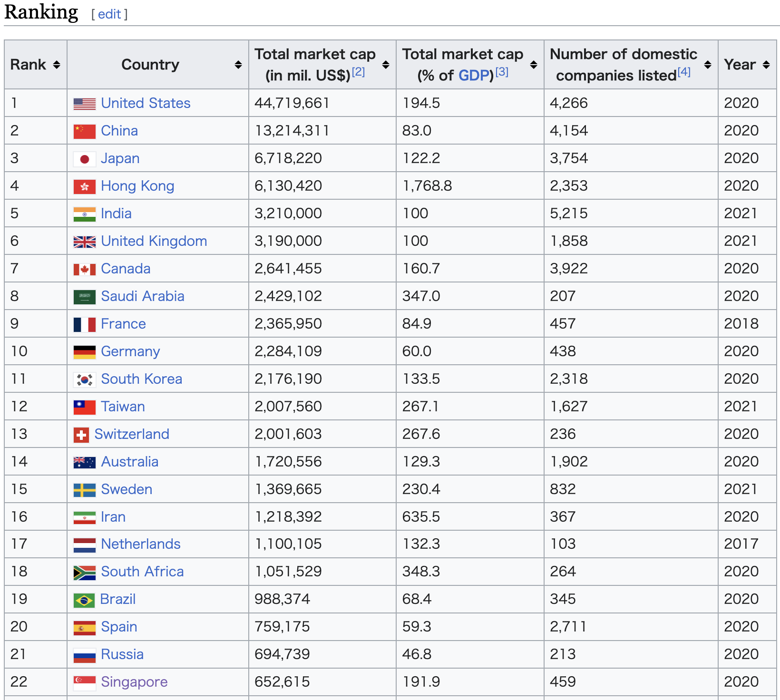Click the United States flag icon
This screenshot has height=700, width=780.
tap(85, 104)
